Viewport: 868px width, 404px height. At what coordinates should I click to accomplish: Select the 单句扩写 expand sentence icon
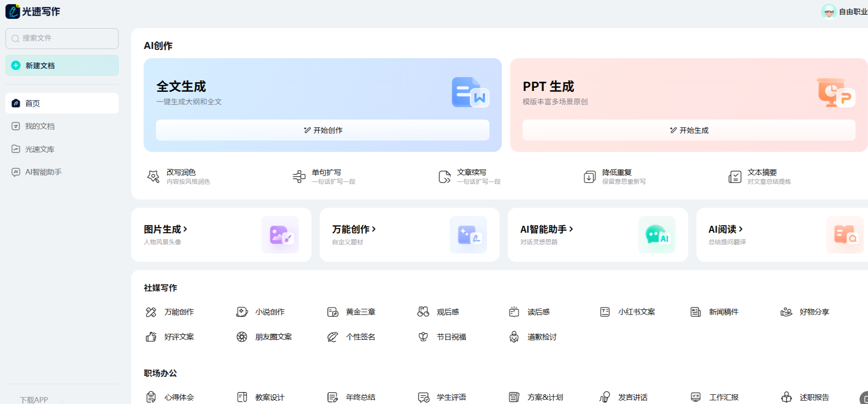coord(299,176)
